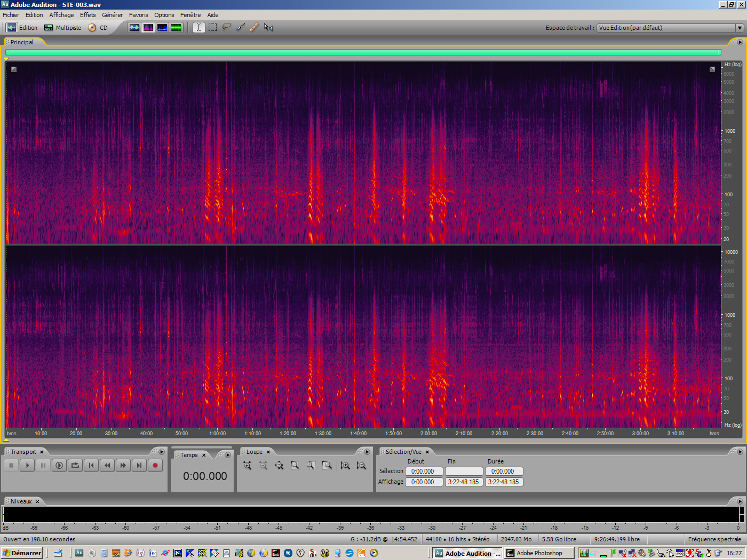Select the Effects Paintbrush tool
Viewport: 747px width, 560px height.
(x=241, y=27)
